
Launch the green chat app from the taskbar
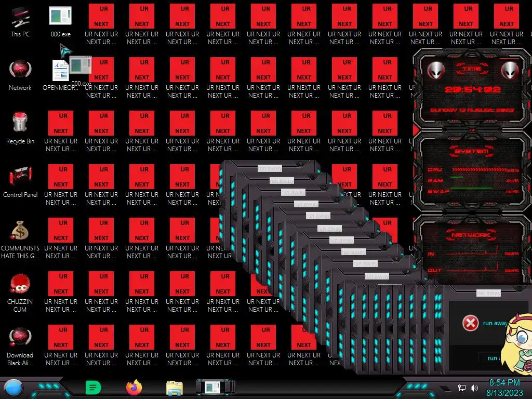[94, 388]
